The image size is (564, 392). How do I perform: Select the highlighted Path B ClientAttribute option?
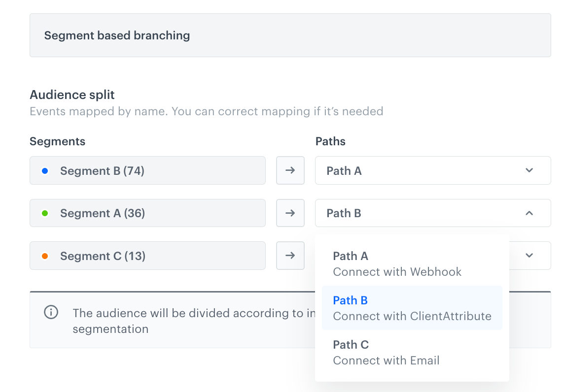coord(412,308)
